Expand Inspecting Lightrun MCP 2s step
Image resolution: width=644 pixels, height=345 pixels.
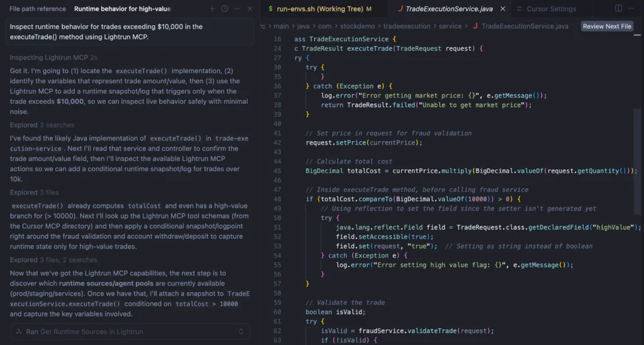(x=53, y=57)
